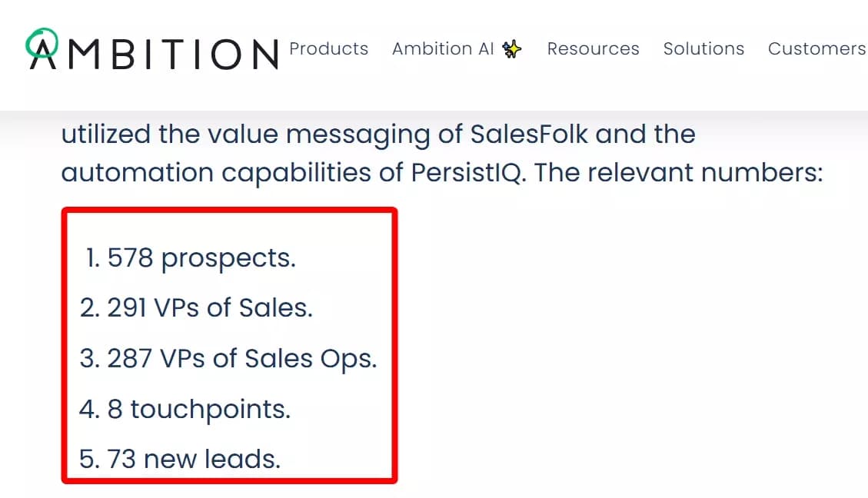Click the sparkle icon next to Ambition AI
The image size is (868, 498).
[510, 48]
